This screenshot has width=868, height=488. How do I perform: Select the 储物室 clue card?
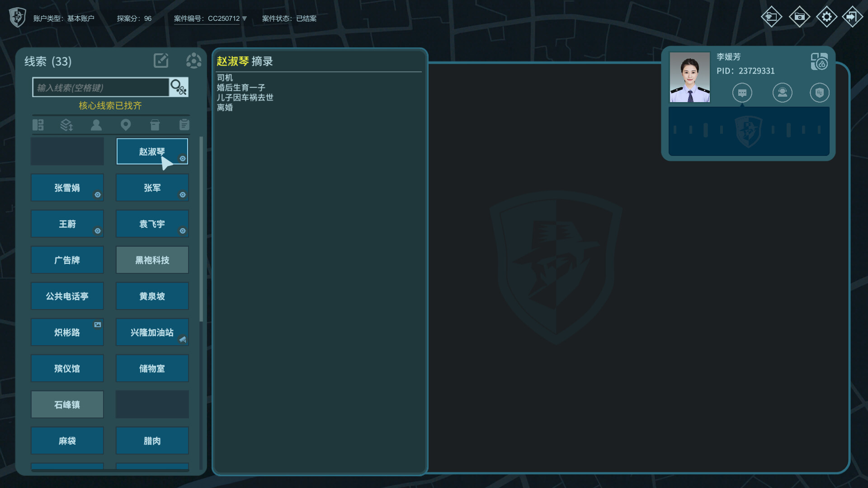point(152,368)
